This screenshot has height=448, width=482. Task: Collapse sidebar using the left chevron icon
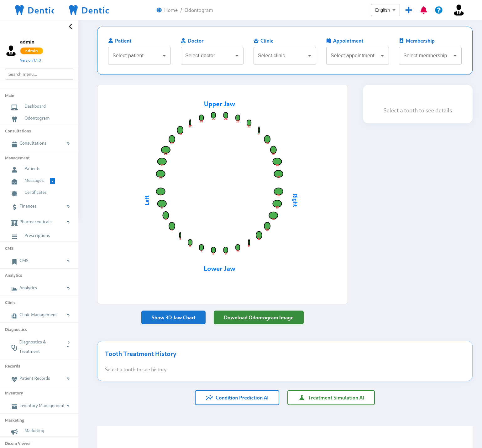(x=71, y=27)
